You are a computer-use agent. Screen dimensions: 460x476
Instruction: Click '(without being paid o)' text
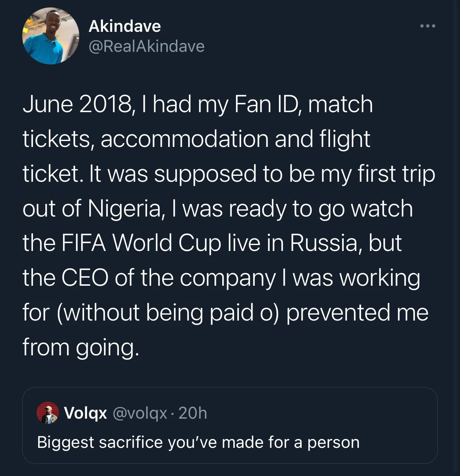point(167,313)
